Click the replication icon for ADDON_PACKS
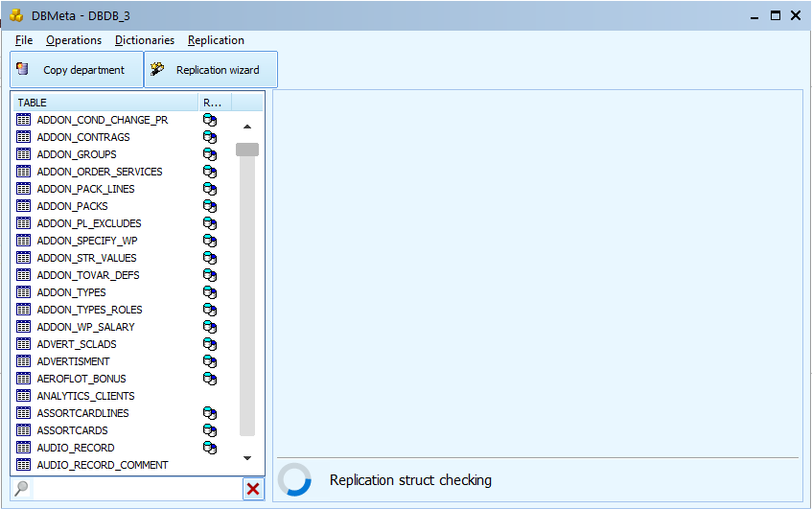This screenshot has width=812, height=509. 210,206
